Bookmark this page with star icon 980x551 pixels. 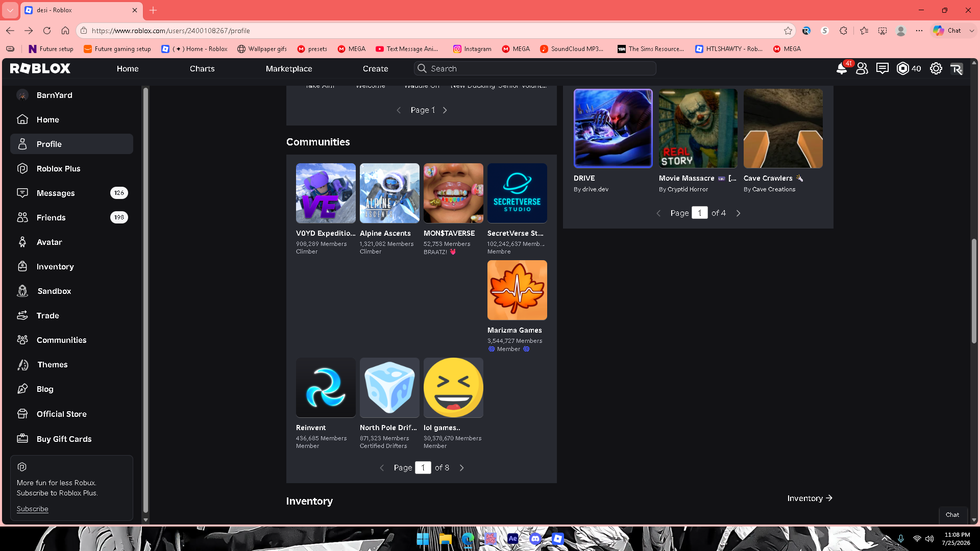pyautogui.click(x=788, y=31)
